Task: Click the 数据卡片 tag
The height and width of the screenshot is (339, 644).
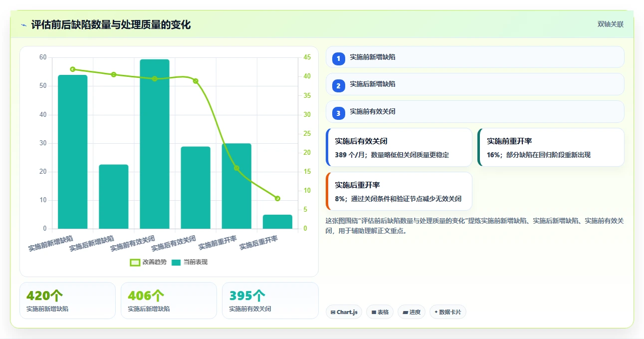Action: 447,312
